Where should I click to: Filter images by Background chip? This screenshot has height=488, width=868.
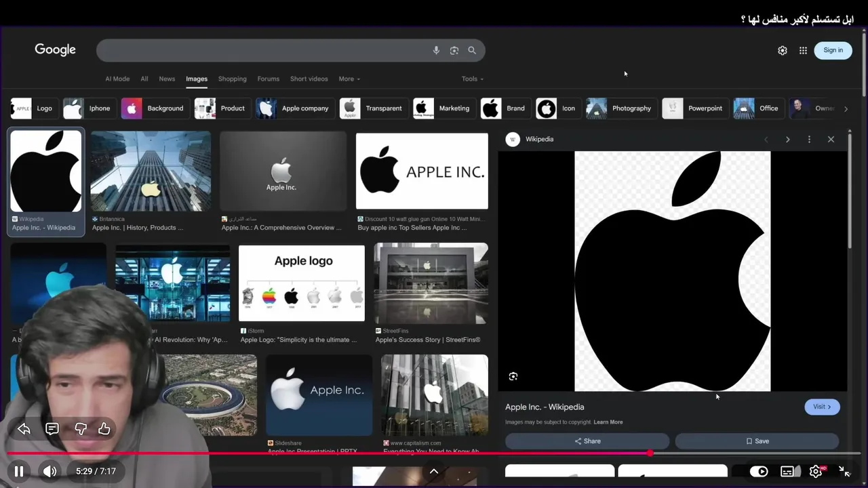coord(154,108)
